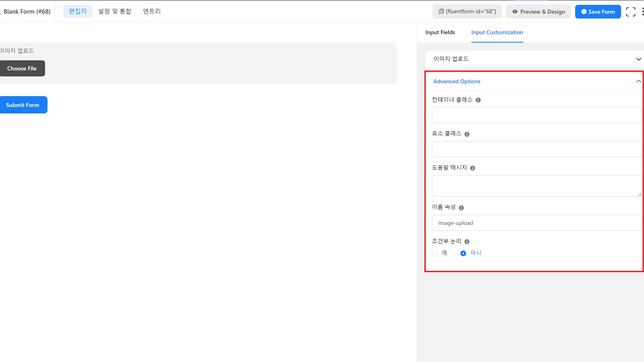Collapse the Advanced Options section
The width and height of the screenshot is (644, 362).
tap(535, 81)
